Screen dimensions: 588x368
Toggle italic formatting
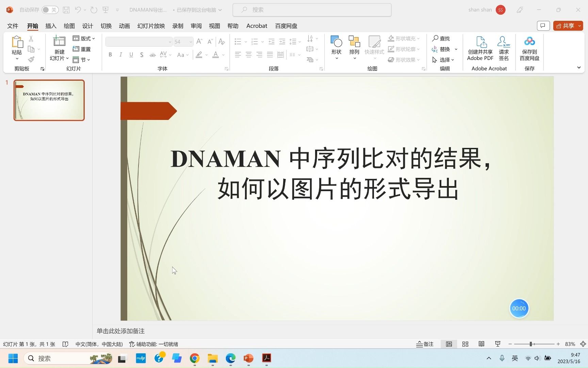pos(120,54)
